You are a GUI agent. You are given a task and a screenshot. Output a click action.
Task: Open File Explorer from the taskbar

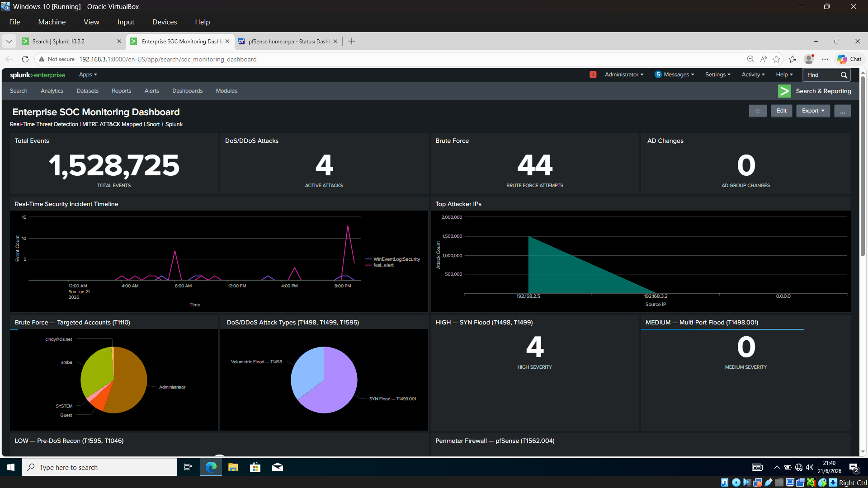click(x=233, y=467)
